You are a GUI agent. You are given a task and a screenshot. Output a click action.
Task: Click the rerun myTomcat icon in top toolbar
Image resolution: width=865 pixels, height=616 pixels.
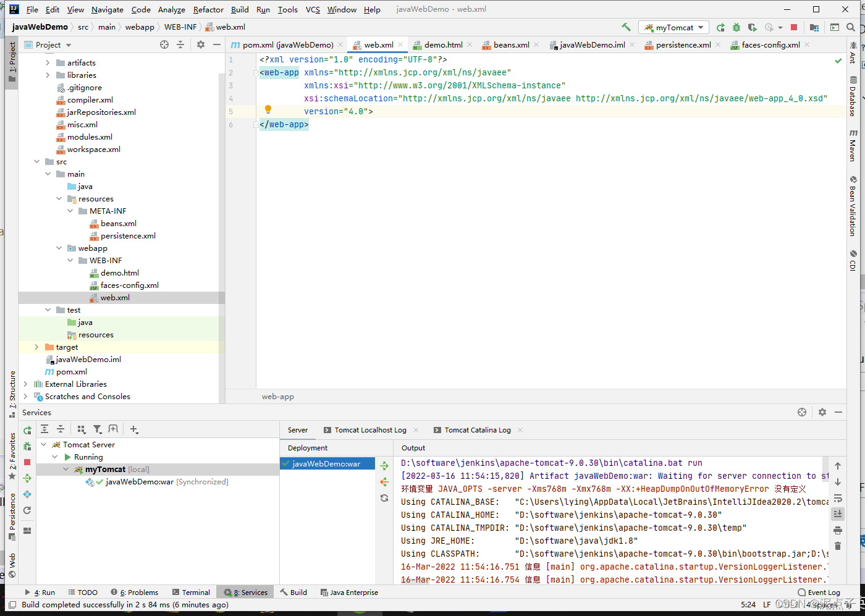[x=720, y=27]
